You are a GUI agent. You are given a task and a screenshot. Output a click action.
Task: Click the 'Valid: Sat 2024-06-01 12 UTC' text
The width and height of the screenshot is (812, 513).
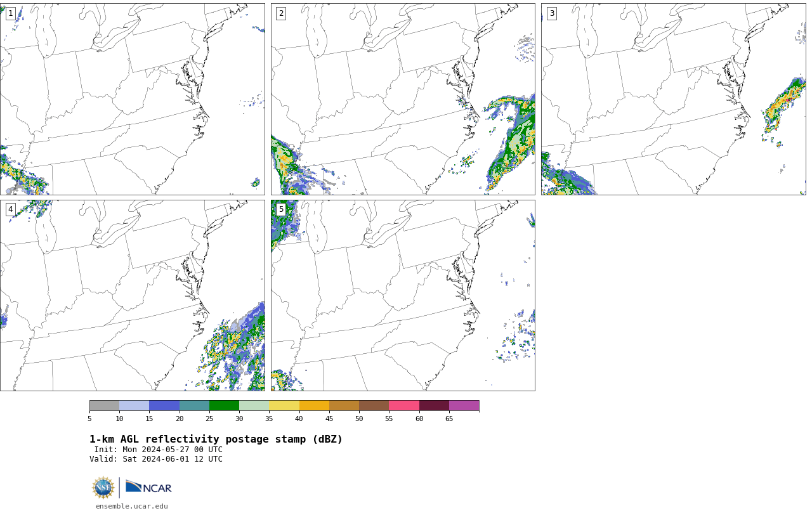coord(156,459)
